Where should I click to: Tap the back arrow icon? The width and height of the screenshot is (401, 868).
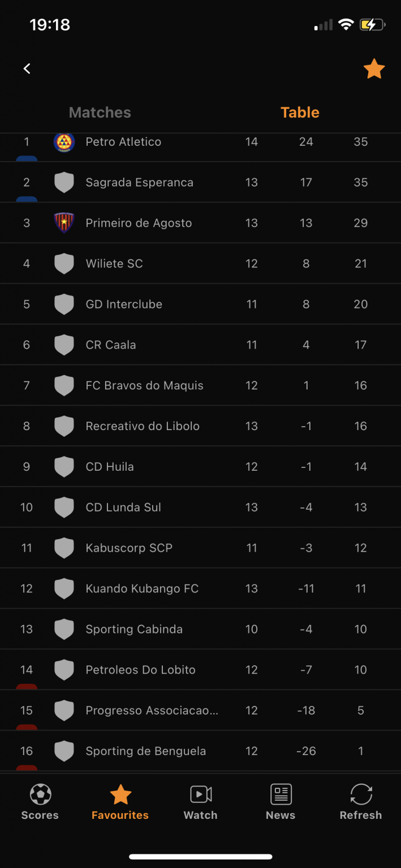(x=27, y=68)
